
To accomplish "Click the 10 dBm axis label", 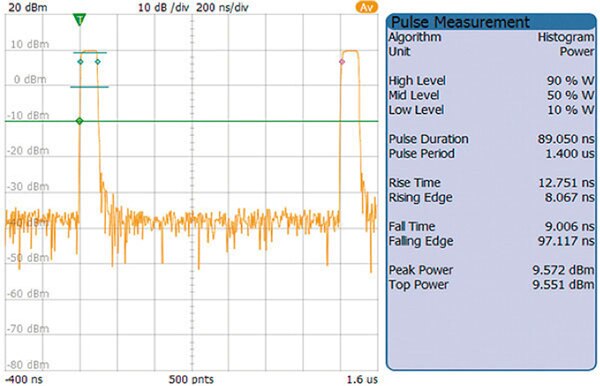I will click(30, 44).
